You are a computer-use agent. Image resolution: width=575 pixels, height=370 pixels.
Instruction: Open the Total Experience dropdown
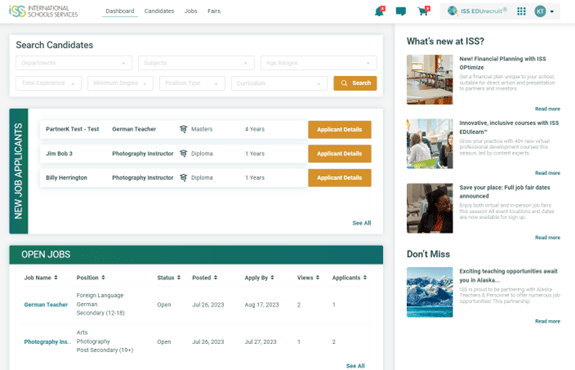point(48,83)
